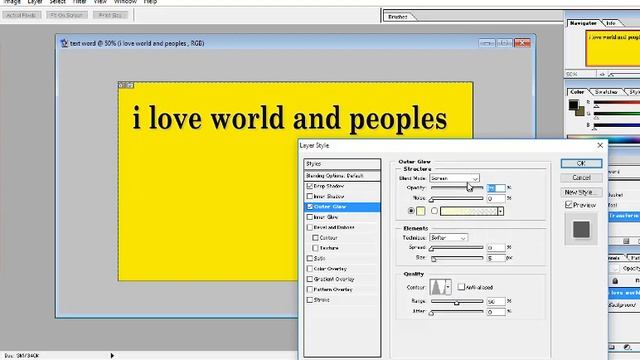Click the Noise percentage field
This screenshot has width=640, height=360.
(x=496, y=198)
